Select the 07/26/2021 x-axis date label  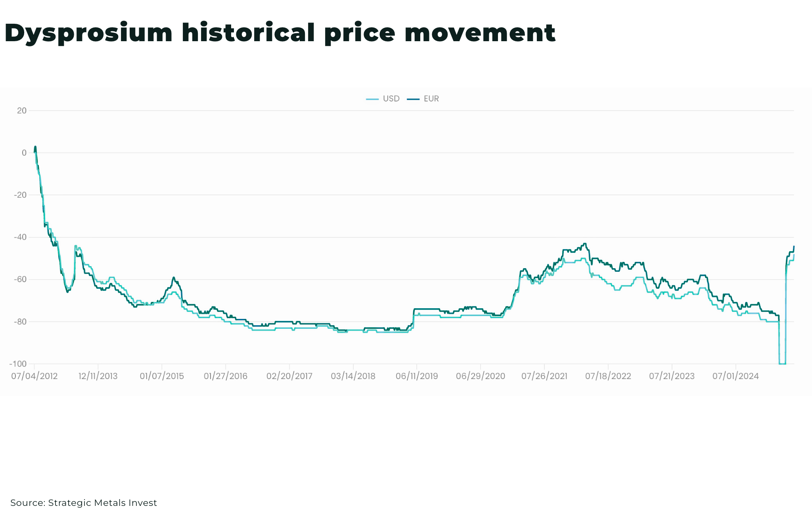click(544, 376)
